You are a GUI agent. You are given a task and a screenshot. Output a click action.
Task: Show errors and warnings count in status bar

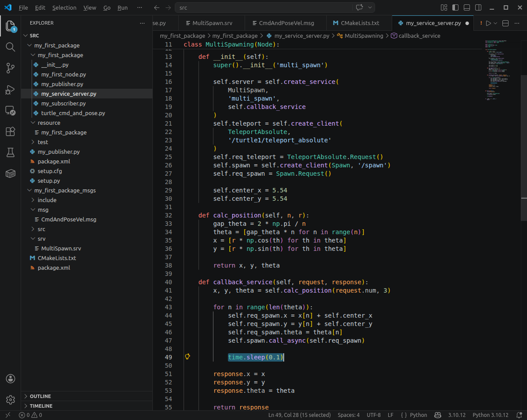31,415
